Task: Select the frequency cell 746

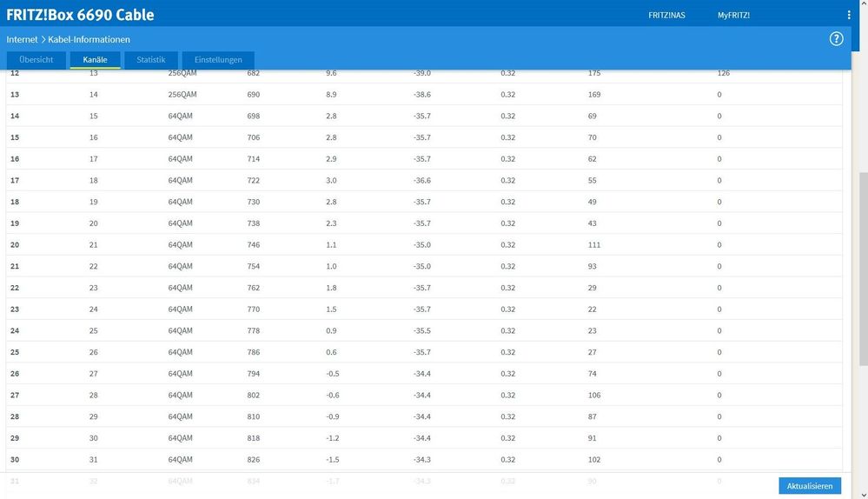Action: [254, 245]
